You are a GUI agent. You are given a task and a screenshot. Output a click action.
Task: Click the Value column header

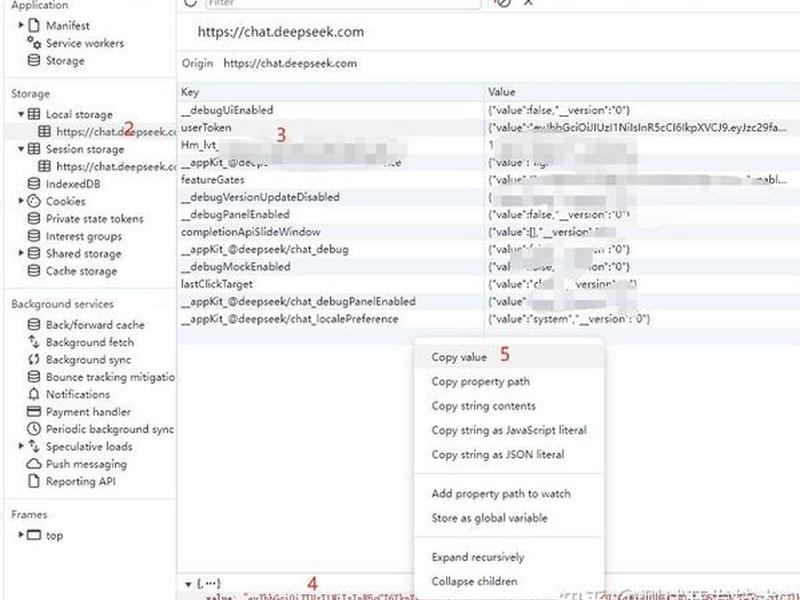point(642,92)
